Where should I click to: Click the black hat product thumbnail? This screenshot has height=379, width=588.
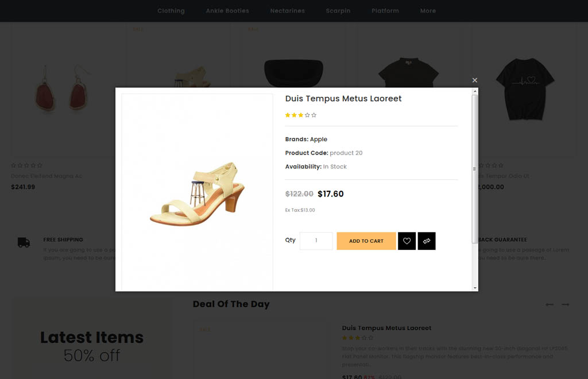293,73
